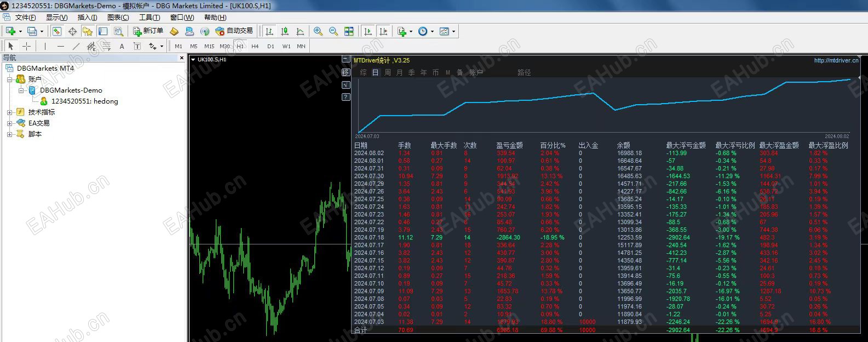Click the 新订单 new order button
This screenshot has height=342, width=868.
tap(148, 31)
